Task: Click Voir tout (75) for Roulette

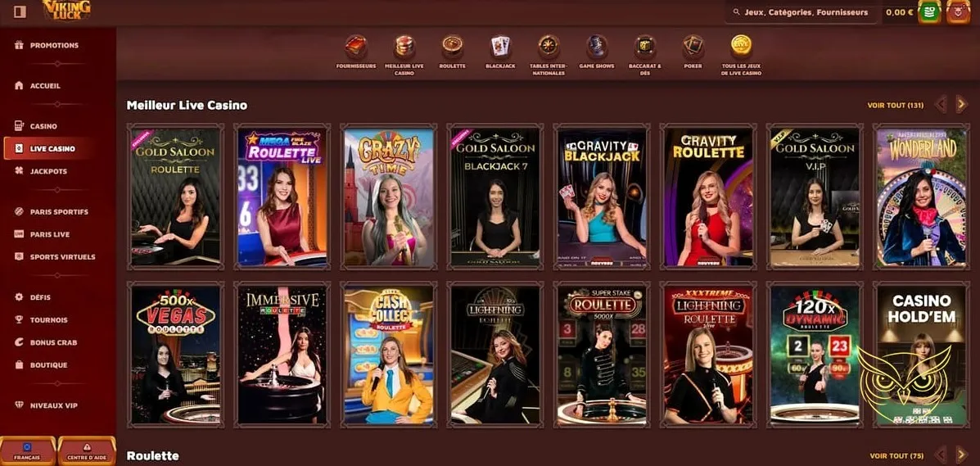Action: 896,456
